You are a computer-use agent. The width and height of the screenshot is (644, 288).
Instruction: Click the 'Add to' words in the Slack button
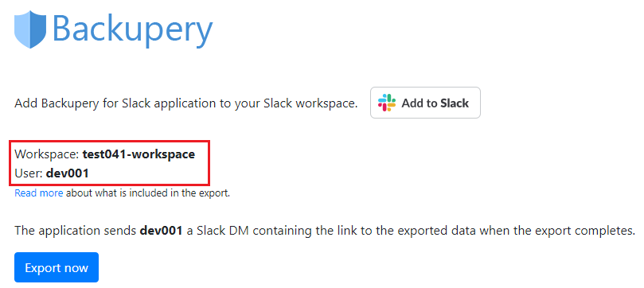(420, 103)
